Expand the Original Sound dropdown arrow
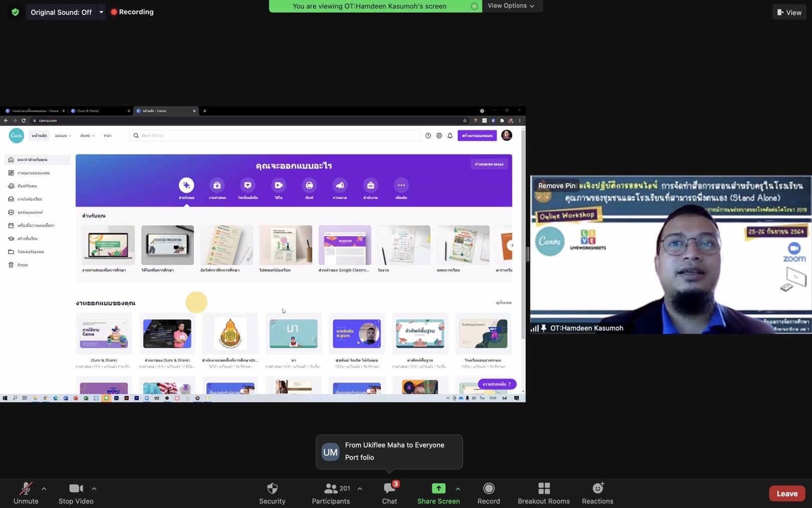The height and width of the screenshot is (508, 812). pos(101,12)
